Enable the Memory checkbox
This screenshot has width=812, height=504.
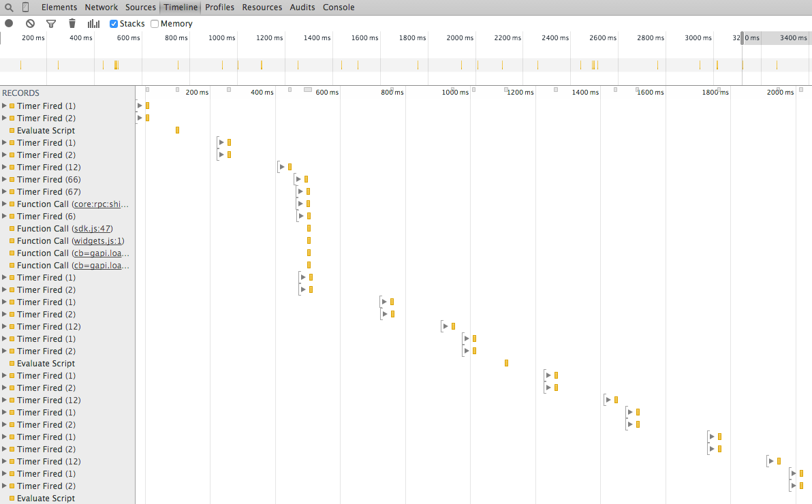(155, 24)
